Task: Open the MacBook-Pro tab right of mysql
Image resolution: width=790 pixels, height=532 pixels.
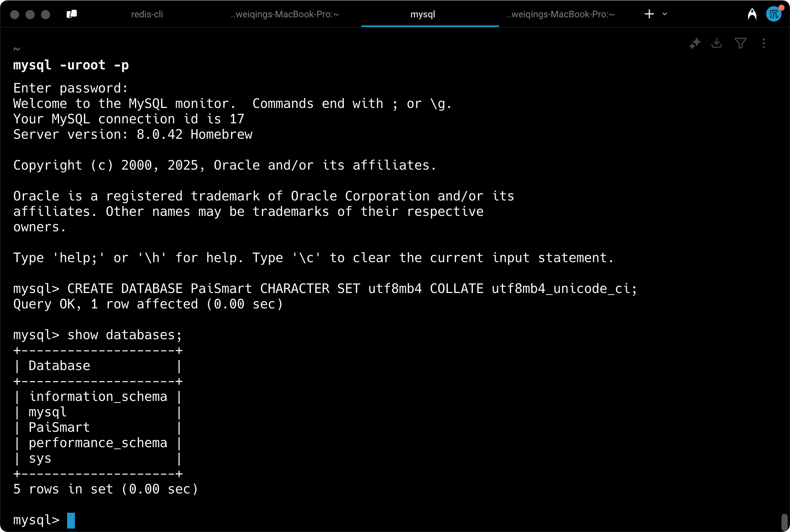Action: click(560, 14)
